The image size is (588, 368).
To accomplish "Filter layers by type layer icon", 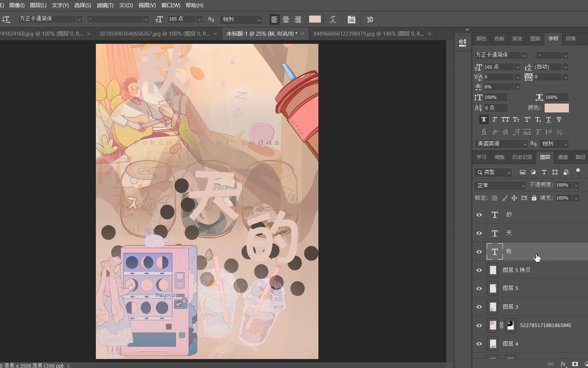I will tap(544, 172).
